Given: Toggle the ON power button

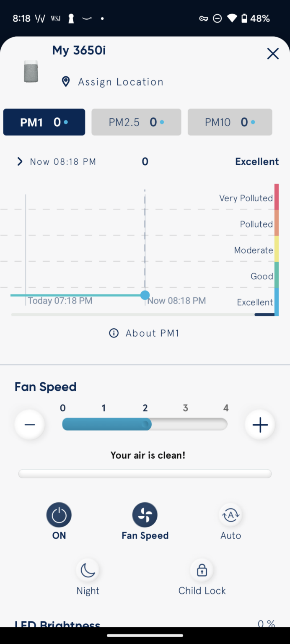Looking at the screenshot, I should [59, 515].
